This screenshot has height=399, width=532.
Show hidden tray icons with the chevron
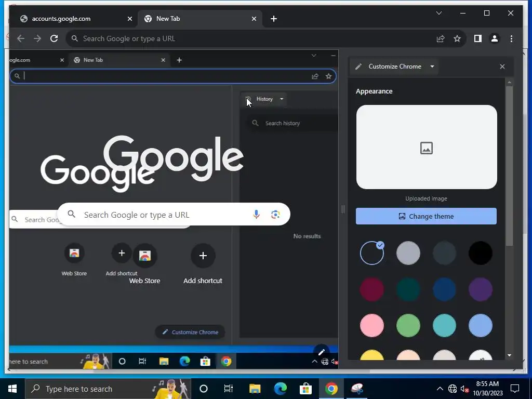pos(440,389)
